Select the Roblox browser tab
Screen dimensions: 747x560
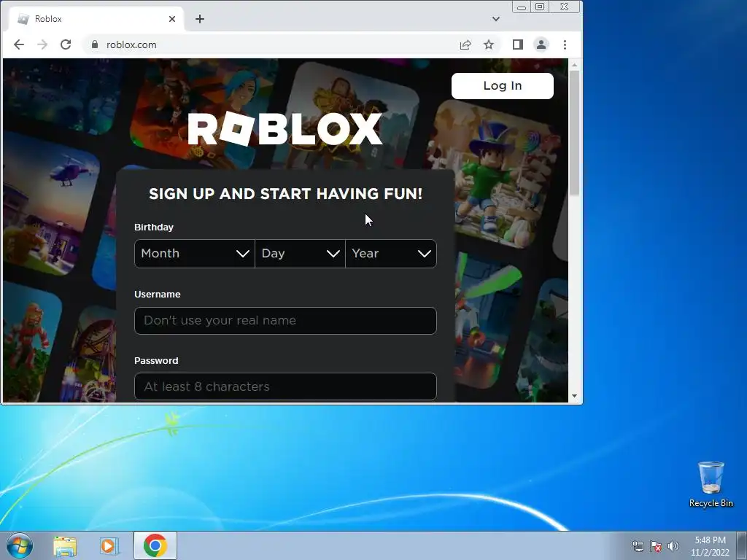point(97,19)
